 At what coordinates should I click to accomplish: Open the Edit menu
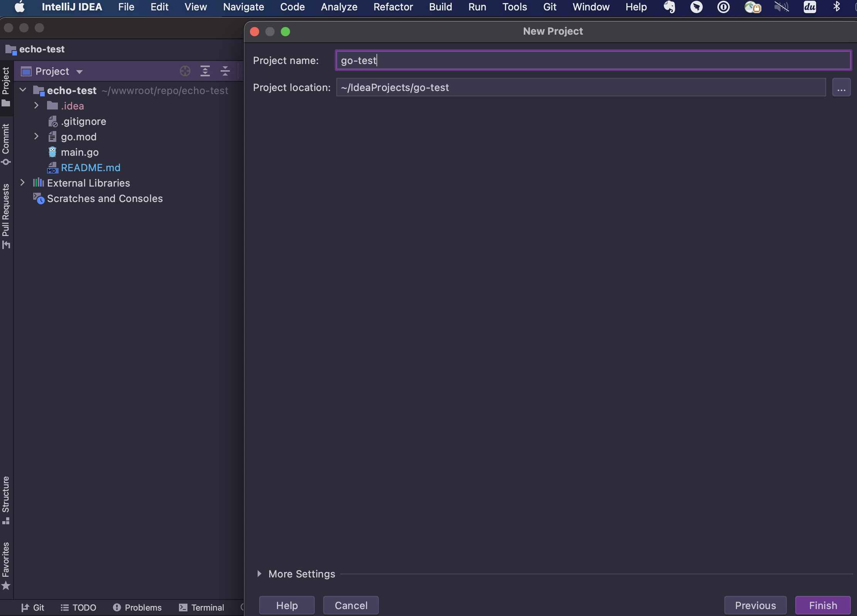(x=159, y=7)
